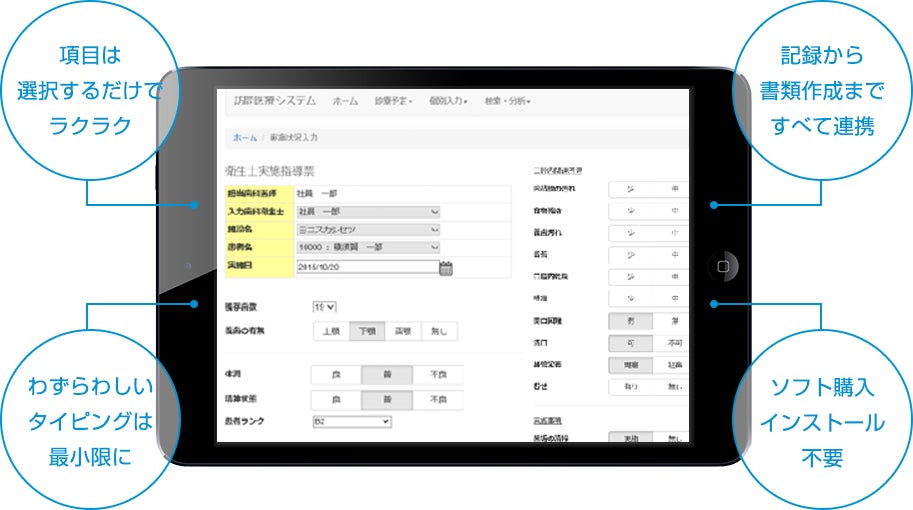The width and height of the screenshot is (913, 510).
Task: Open the remaining teeth count dropdown
Action: coord(325,307)
